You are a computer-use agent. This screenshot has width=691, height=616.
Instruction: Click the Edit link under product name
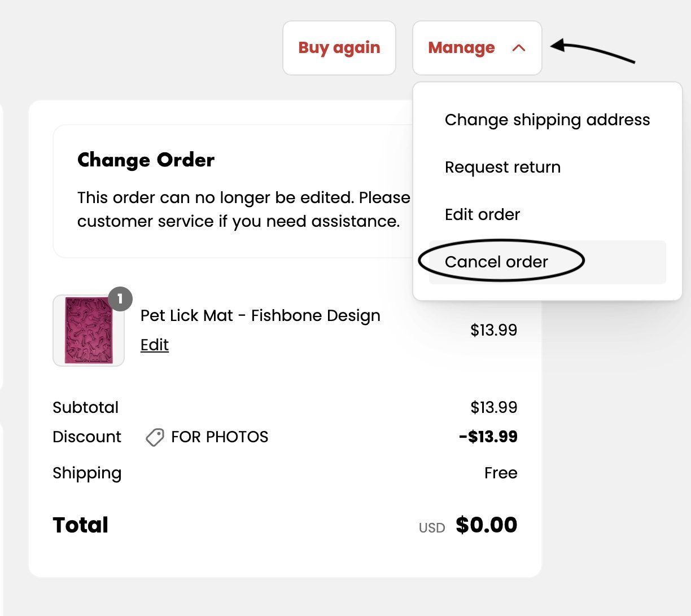(x=155, y=345)
